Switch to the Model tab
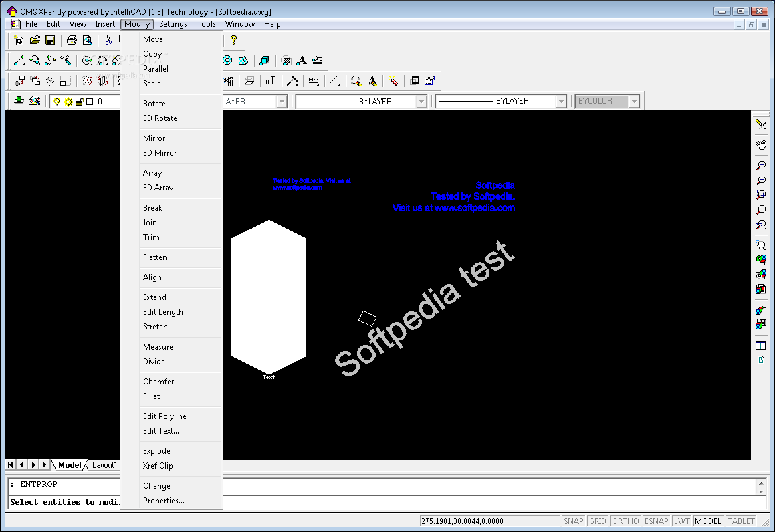 pyautogui.click(x=69, y=465)
